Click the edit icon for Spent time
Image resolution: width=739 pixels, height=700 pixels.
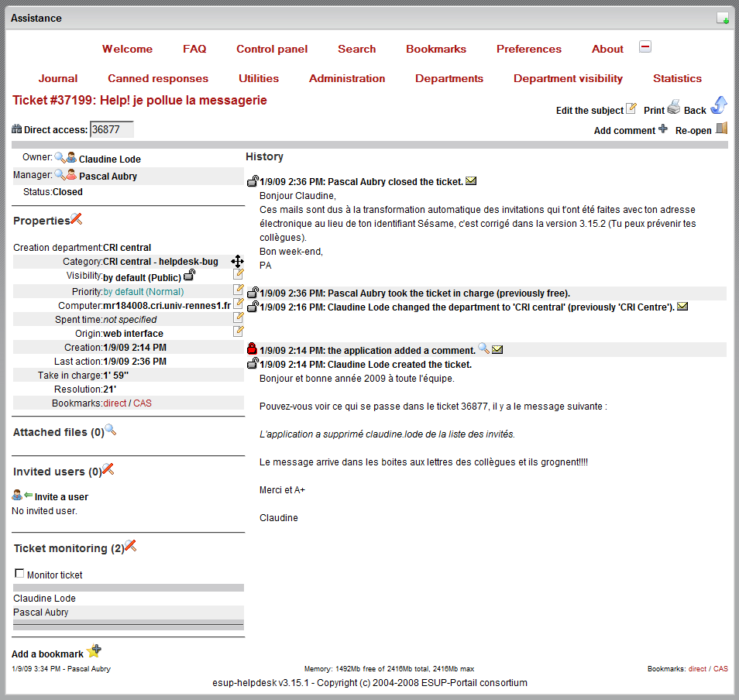click(x=239, y=317)
